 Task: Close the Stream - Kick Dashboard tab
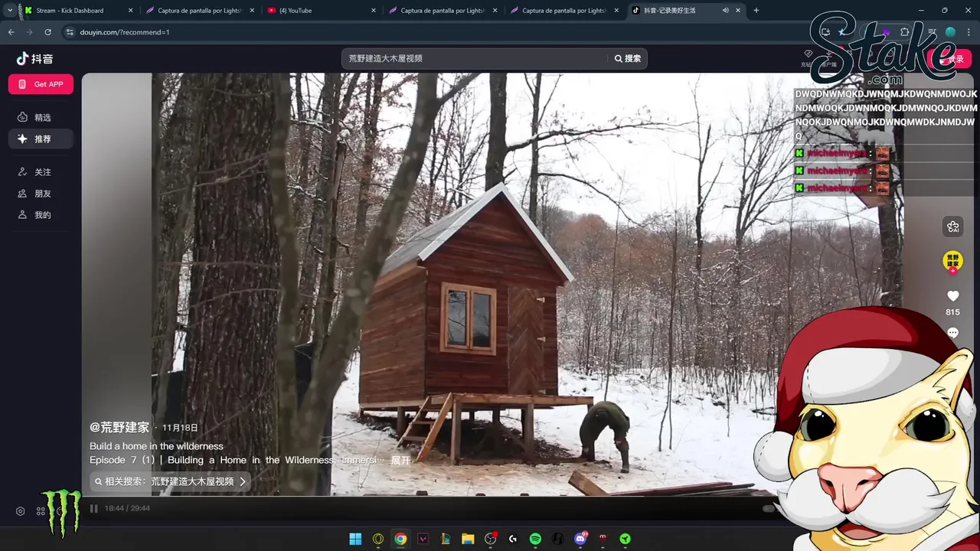tap(130, 11)
